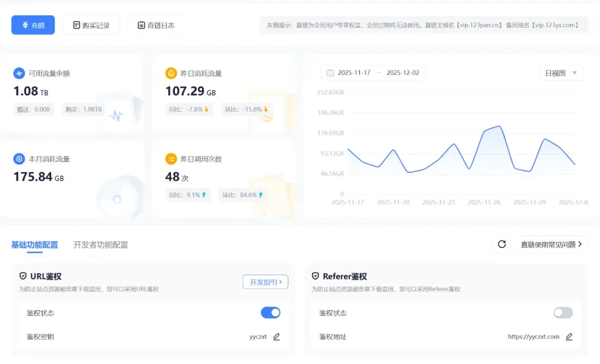The image size is (600, 364).
Task: Select start date 2025-11-17 field
Action: 354,73
